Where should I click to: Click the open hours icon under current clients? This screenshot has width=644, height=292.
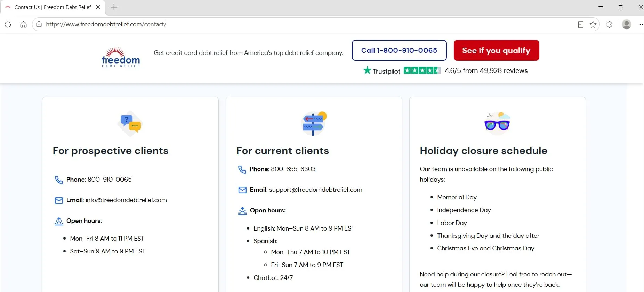tap(242, 211)
